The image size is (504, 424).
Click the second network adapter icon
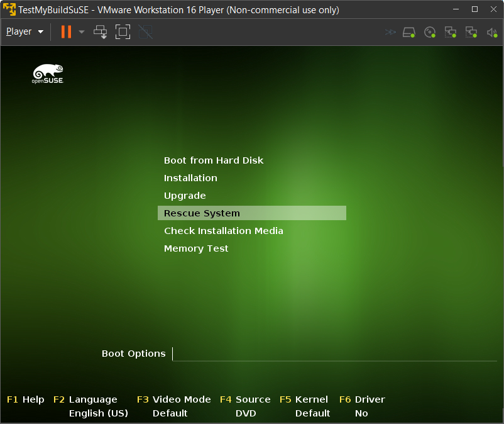click(471, 32)
